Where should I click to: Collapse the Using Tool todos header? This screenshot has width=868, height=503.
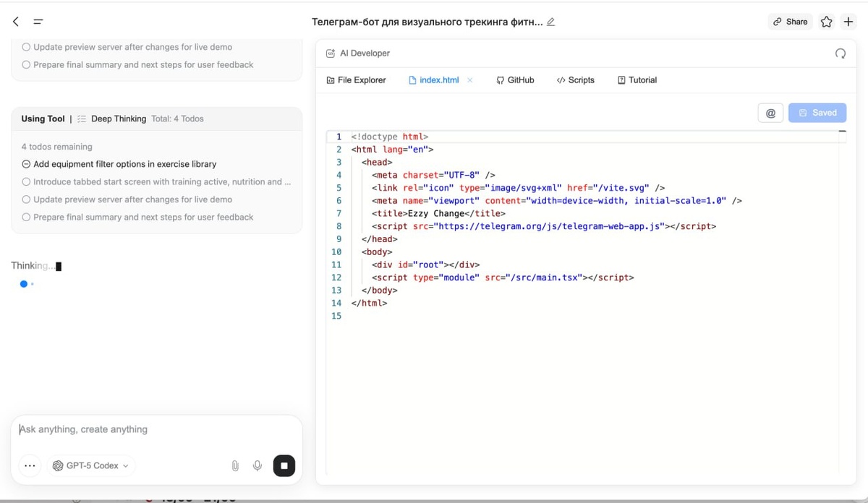click(x=156, y=119)
